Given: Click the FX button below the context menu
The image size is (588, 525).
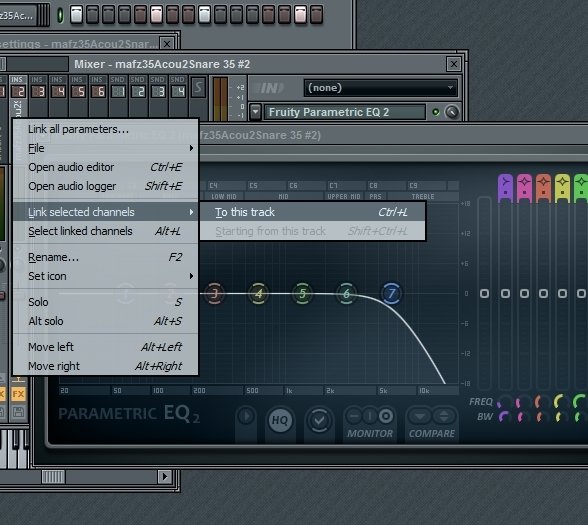Looking at the screenshot, I should pos(18,394).
